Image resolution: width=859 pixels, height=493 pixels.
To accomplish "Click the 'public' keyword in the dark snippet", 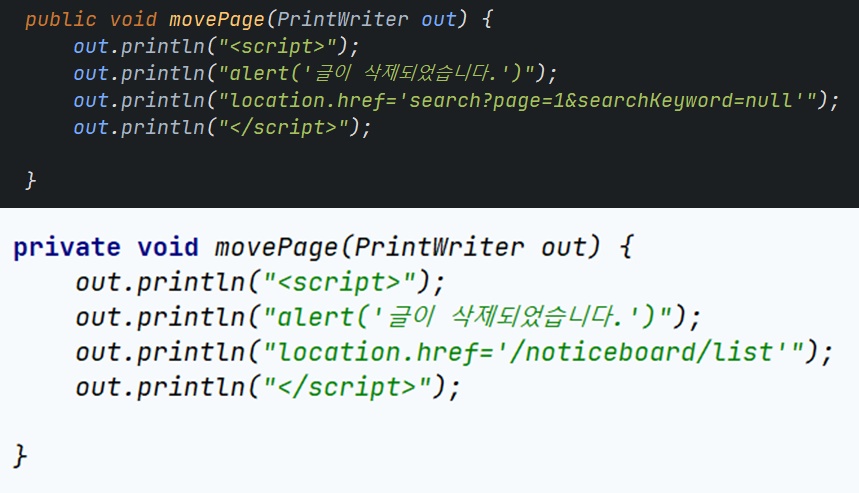I will 61,20.
